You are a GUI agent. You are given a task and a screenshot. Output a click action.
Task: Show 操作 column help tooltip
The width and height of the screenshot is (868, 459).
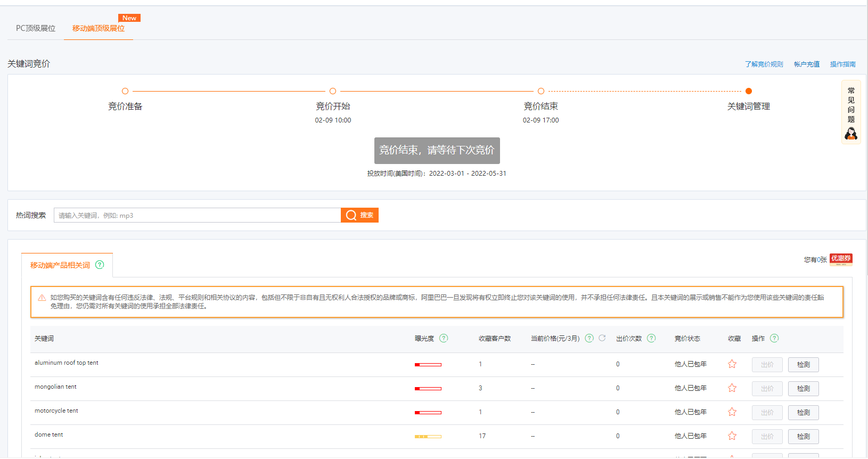774,338
